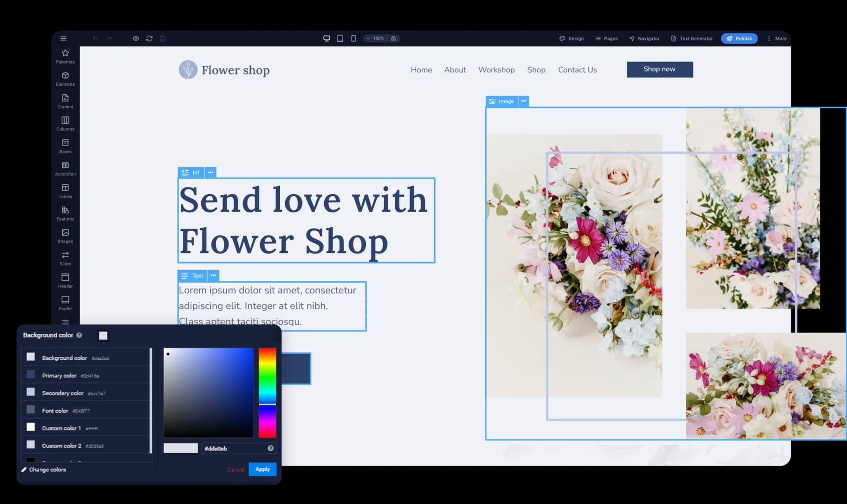Viewport: 847px width, 504px height.
Task: Click the Publish button
Action: 739,38
